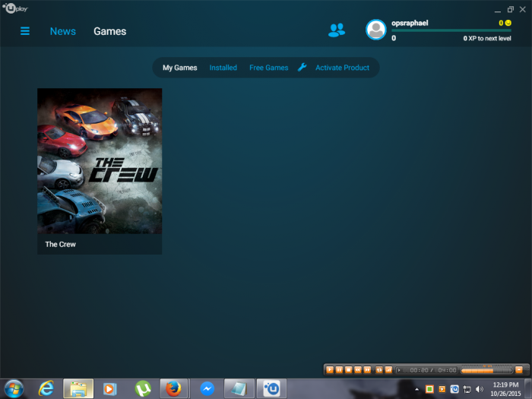The width and height of the screenshot is (532, 399).
Task: Show the Installed games tab
Action: [223, 68]
